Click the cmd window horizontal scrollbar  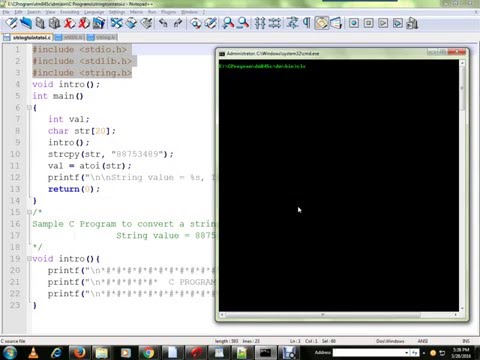tap(339, 315)
